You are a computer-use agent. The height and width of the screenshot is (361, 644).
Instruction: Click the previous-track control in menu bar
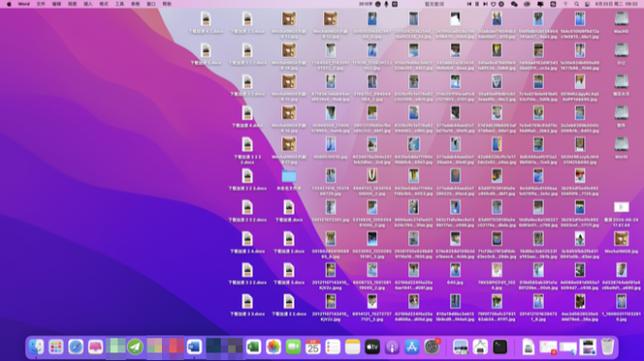(x=469, y=4)
